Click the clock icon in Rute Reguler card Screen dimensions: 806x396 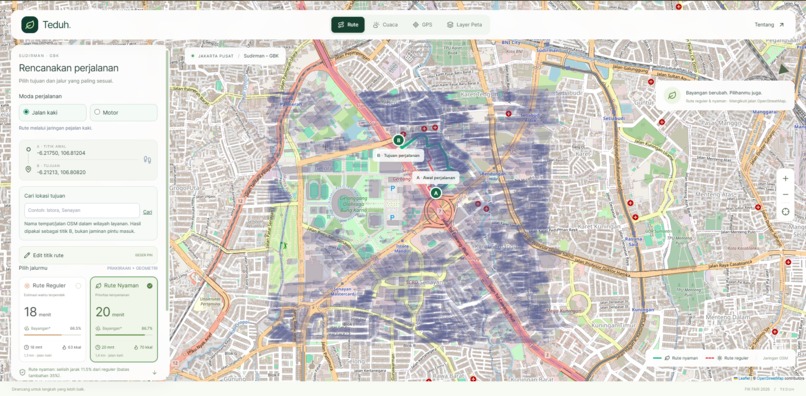click(x=26, y=347)
